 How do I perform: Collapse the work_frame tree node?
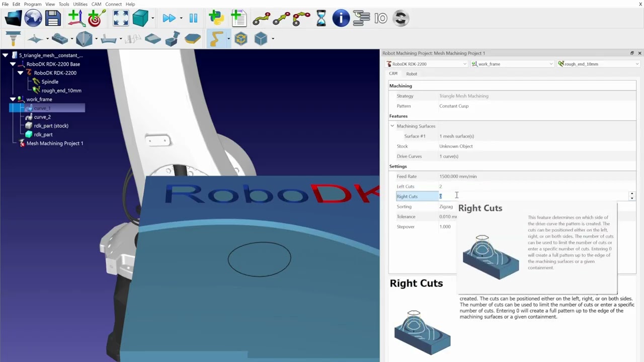pos(13,100)
